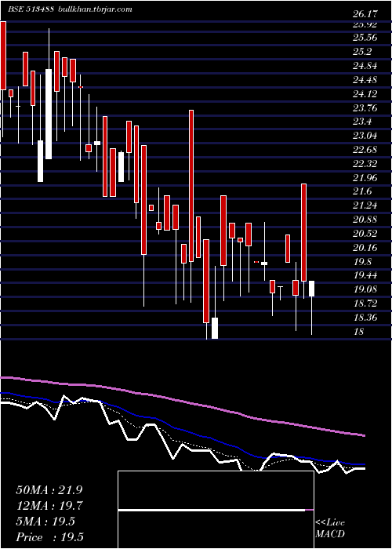Click the 18 price axis label

[359, 332]
